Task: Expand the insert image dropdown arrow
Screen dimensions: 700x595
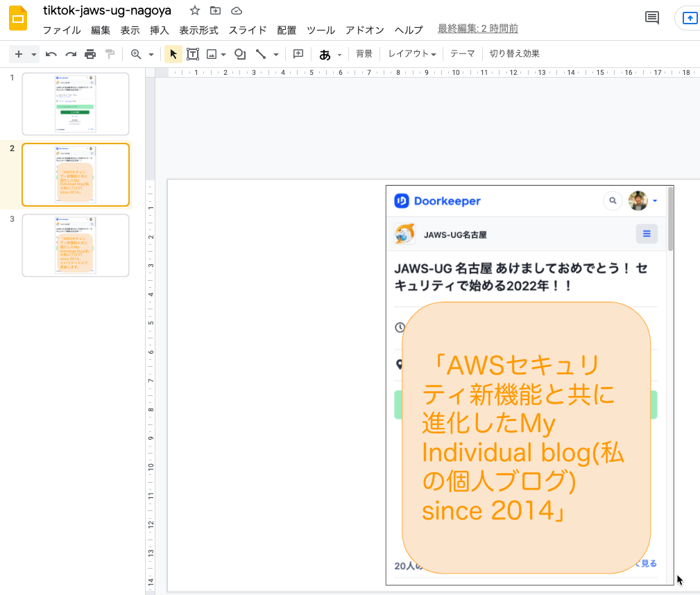Action: [x=223, y=55]
